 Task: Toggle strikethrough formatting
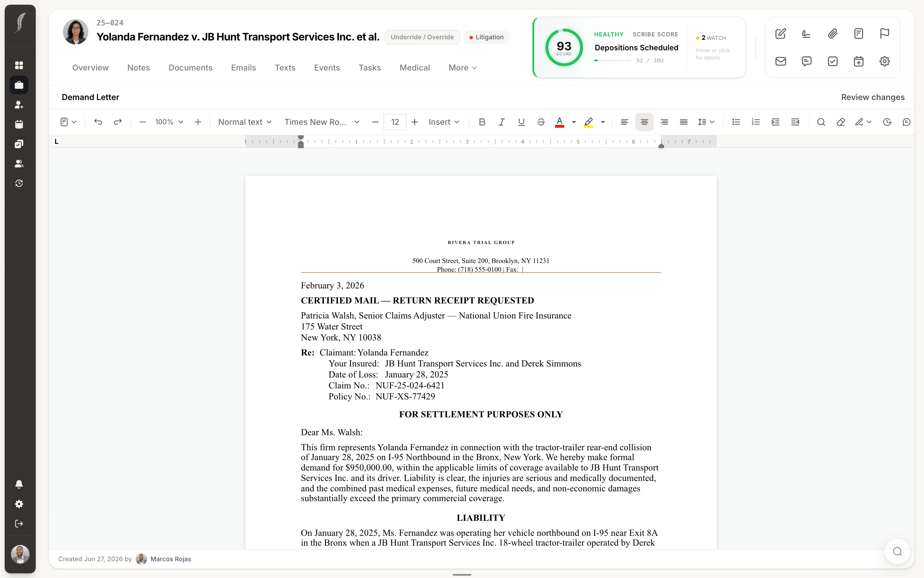click(x=541, y=122)
